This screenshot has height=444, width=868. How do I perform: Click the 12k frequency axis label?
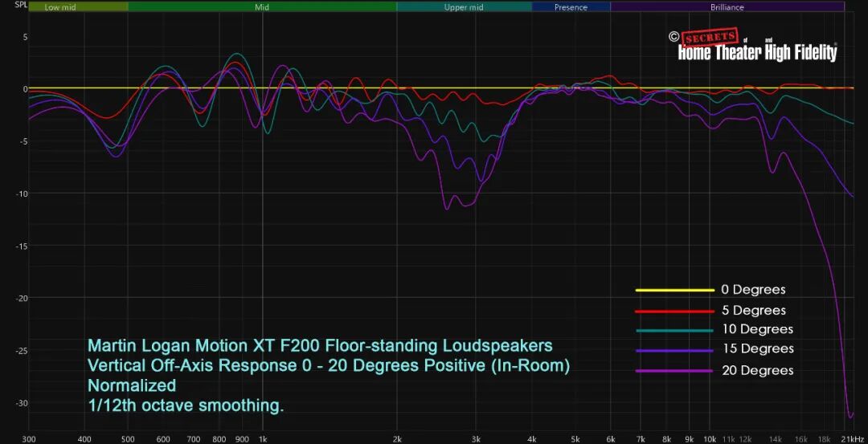pos(745,438)
